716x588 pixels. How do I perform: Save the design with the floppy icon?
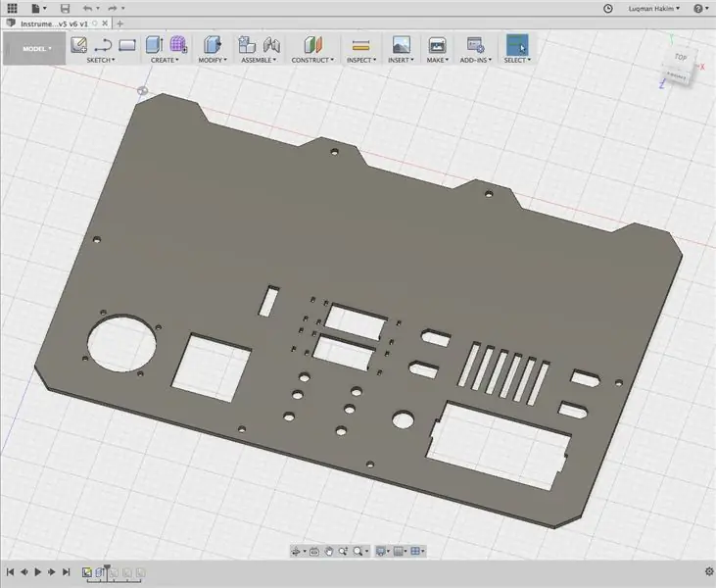pyautogui.click(x=66, y=8)
